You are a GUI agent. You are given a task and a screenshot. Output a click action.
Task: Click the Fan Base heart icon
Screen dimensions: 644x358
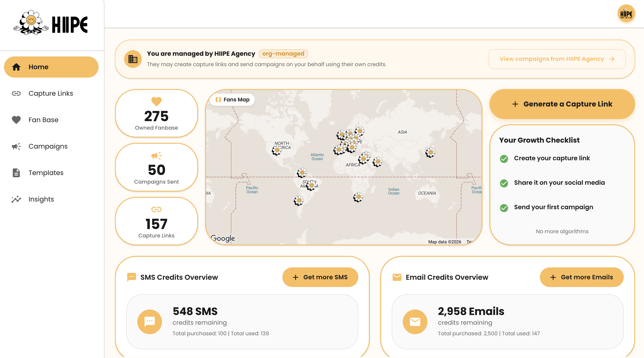pyautogui.click(x=16, y=120)
